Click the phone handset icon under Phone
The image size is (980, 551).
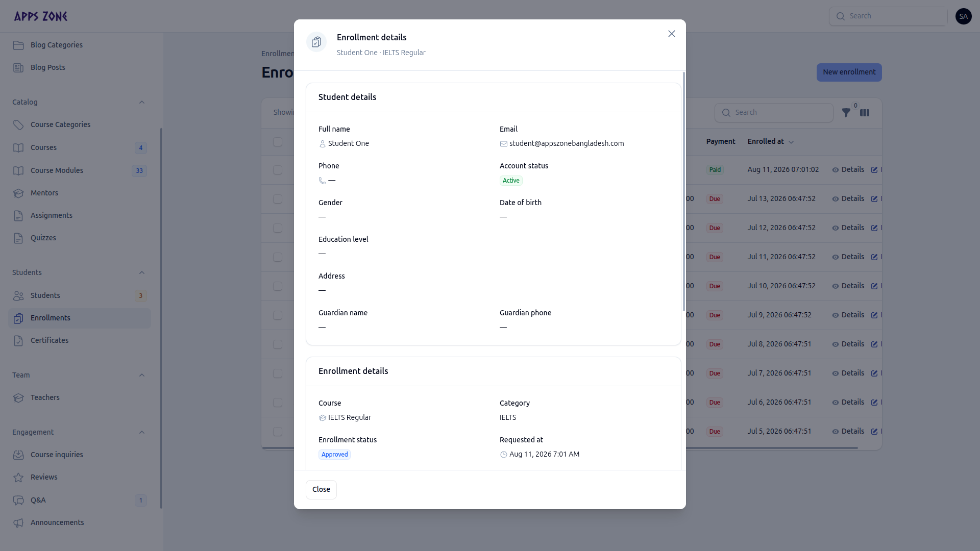(x=323, y=181)
